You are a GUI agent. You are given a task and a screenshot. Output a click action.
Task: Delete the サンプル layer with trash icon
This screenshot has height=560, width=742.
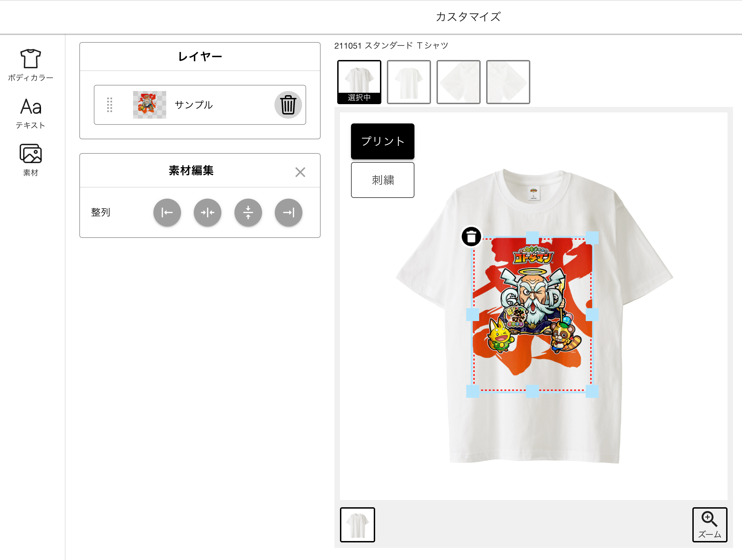tap(288, 105)
